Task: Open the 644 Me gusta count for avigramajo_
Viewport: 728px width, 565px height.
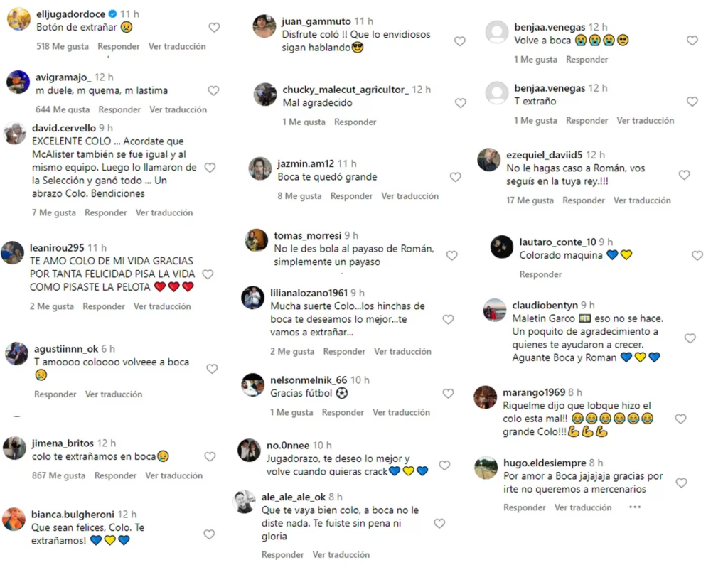Action: (x=63, y=109)
